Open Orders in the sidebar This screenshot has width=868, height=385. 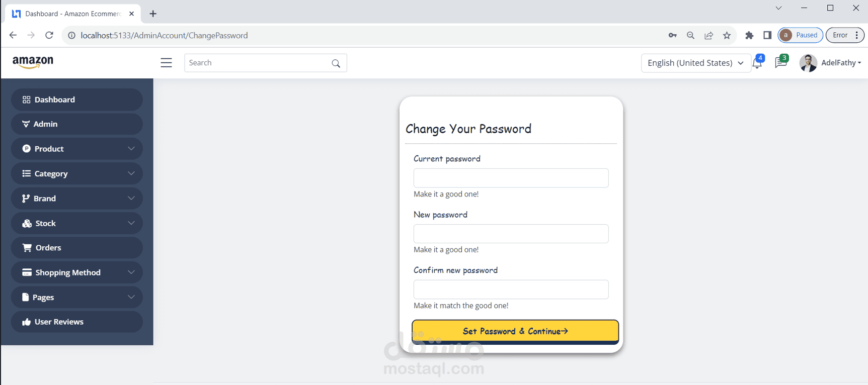(77, 248)
